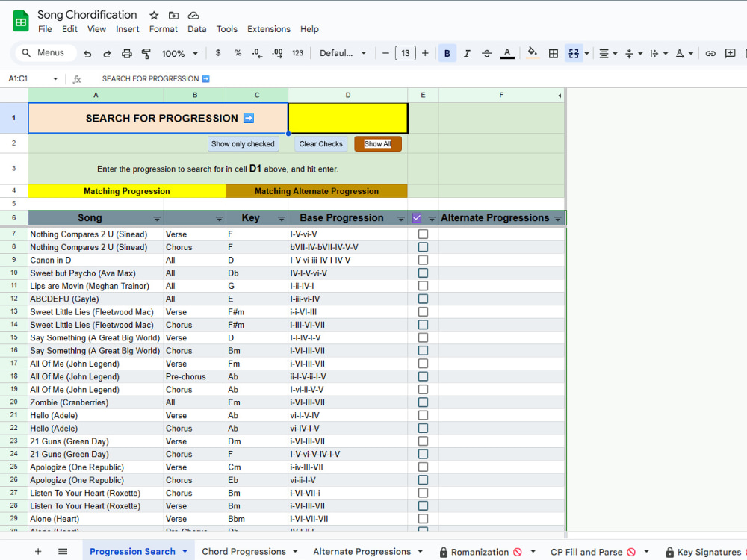Open filter on Base Progression column header

pos(401,219)
